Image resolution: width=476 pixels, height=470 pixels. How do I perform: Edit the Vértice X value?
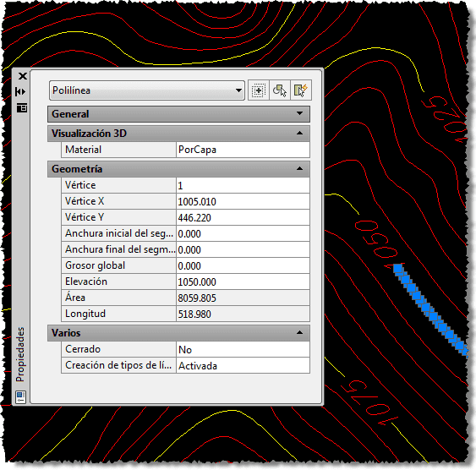(x=243, y=201)
